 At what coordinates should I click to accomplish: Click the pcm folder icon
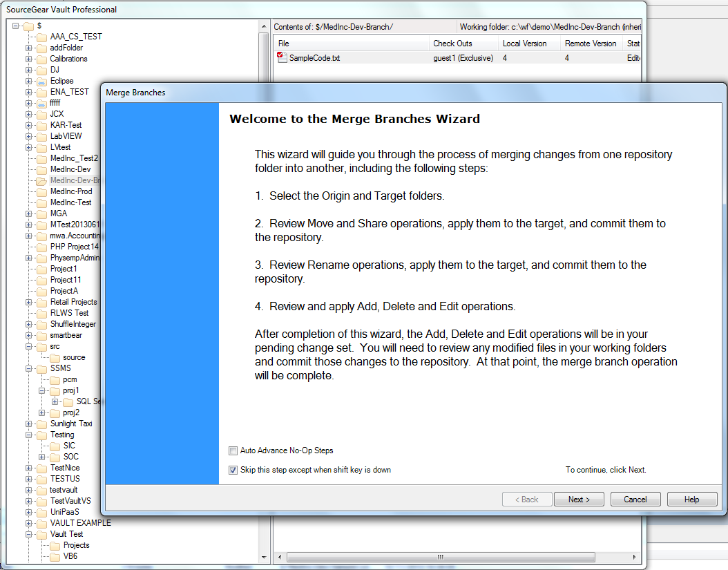click(x=55, y=380)
